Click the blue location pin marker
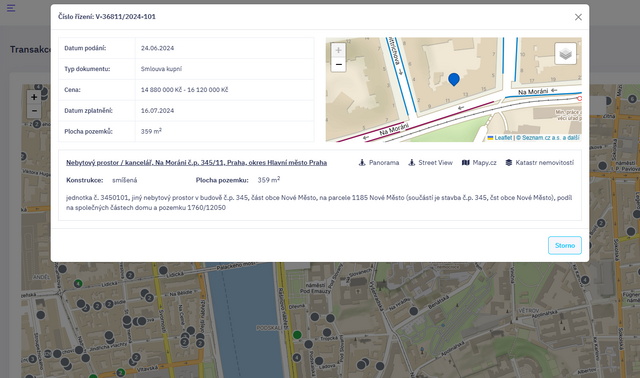Screen dimensions: 640x378 (454, 79)
